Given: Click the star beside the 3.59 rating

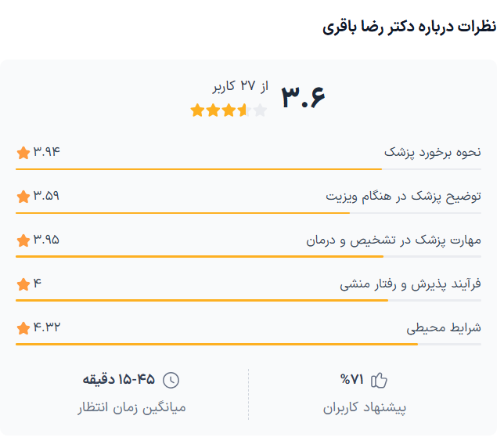Looking at the screenshot, I should click(23, 196).
